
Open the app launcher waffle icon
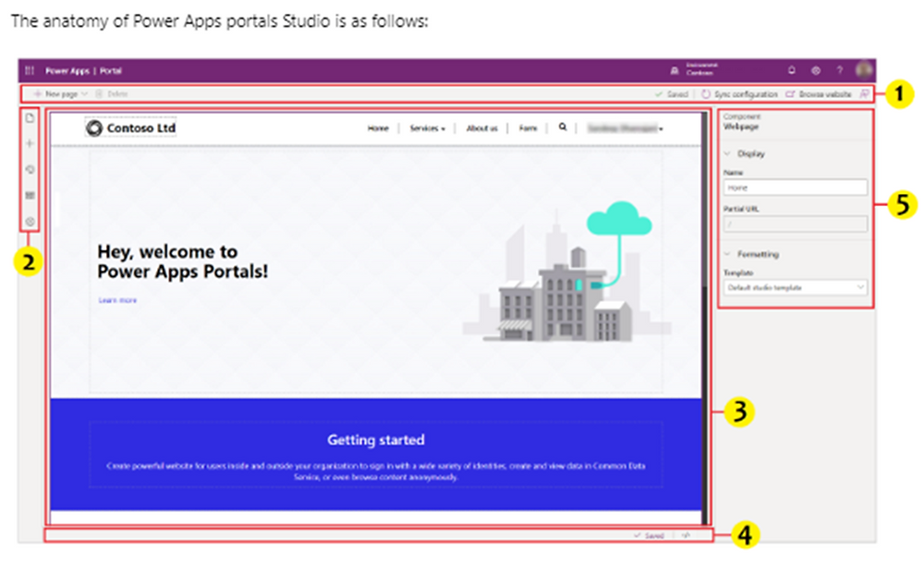pyautogui.click(x=30, y=70)
